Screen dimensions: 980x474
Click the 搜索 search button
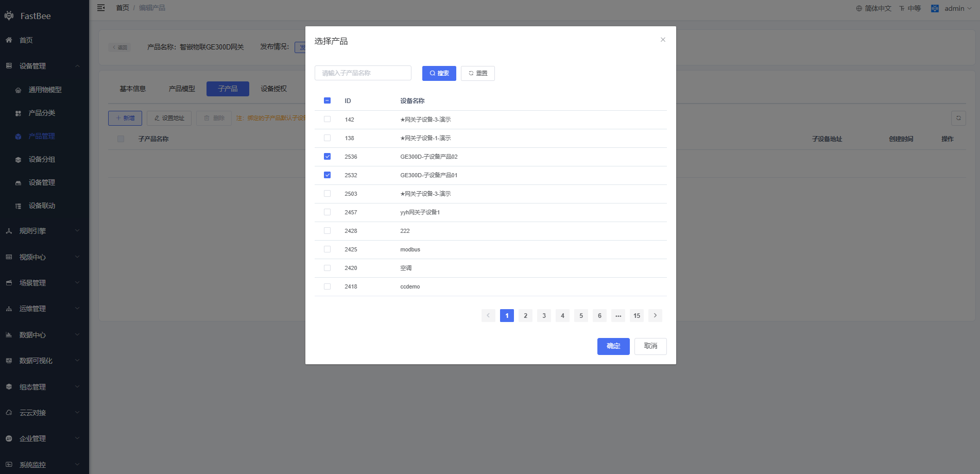[439, 73]
